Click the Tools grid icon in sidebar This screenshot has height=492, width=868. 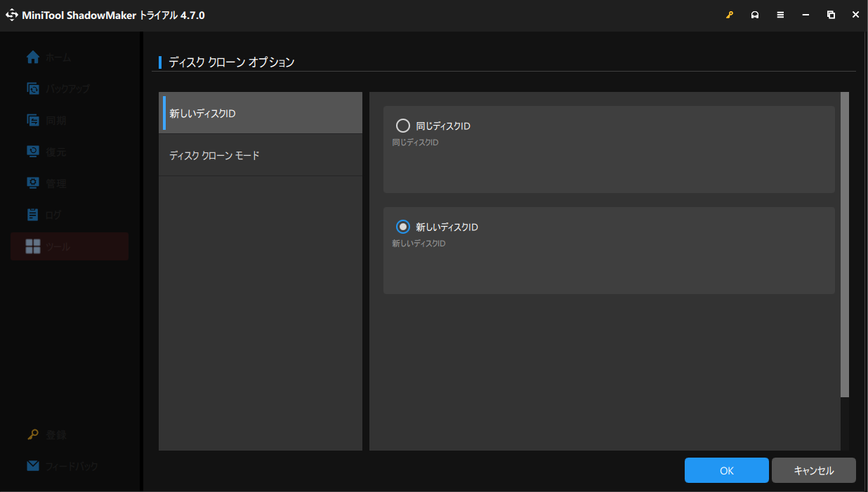(x=33, y=246)
